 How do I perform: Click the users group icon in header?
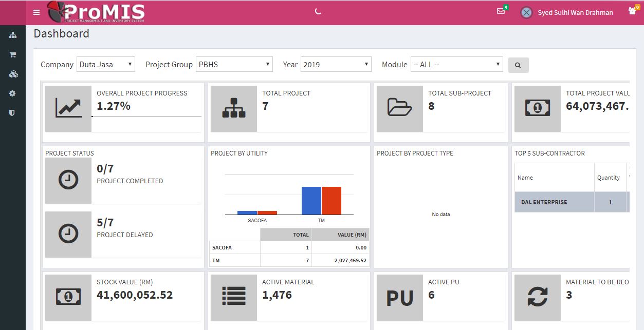tap(632, 11)
